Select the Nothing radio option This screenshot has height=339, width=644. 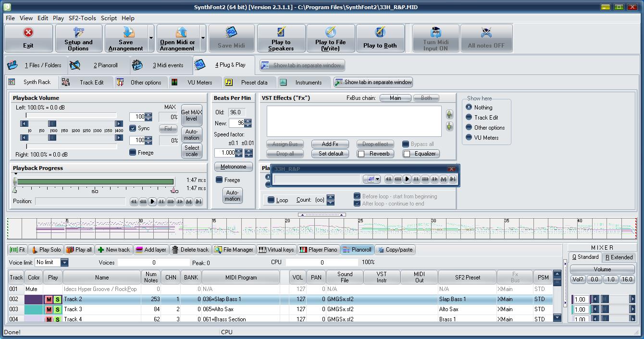point(469,107)
